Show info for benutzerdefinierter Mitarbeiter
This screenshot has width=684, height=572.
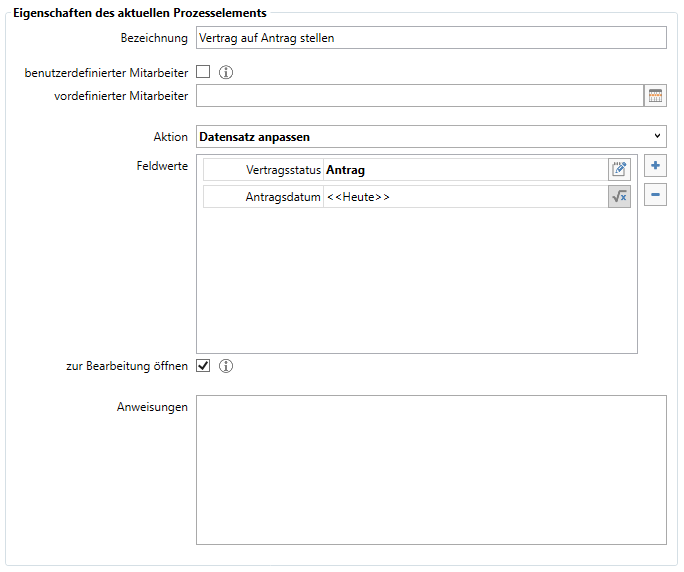226,72
